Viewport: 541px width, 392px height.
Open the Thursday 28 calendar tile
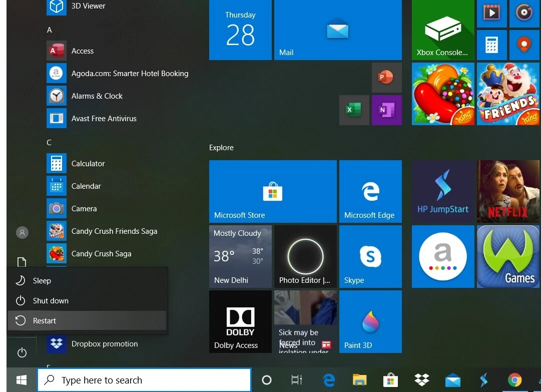(x=240, y=30)
